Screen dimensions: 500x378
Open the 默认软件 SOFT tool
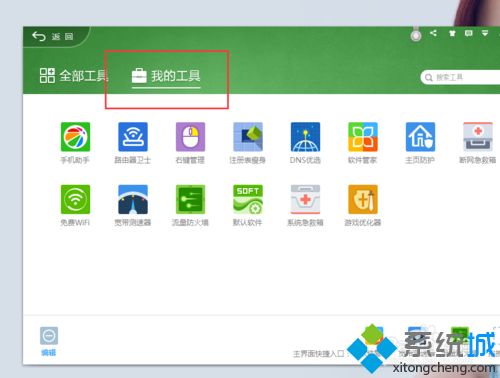[248, 199]
